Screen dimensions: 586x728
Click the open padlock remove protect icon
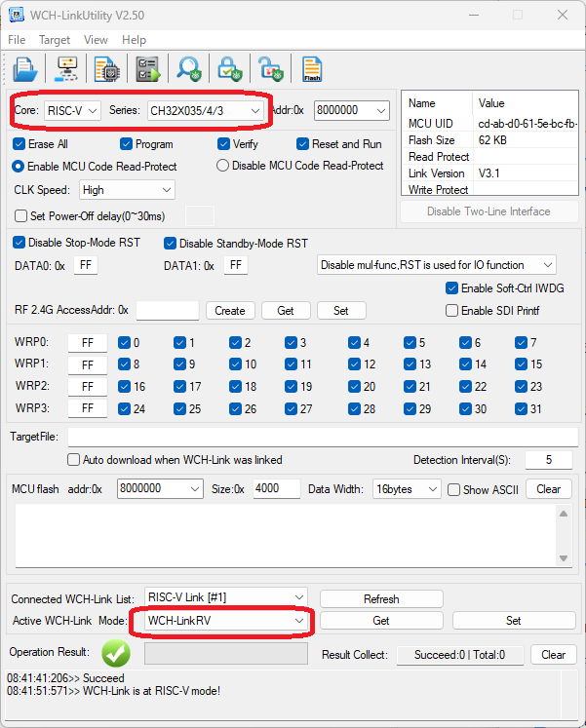[270, 69]
